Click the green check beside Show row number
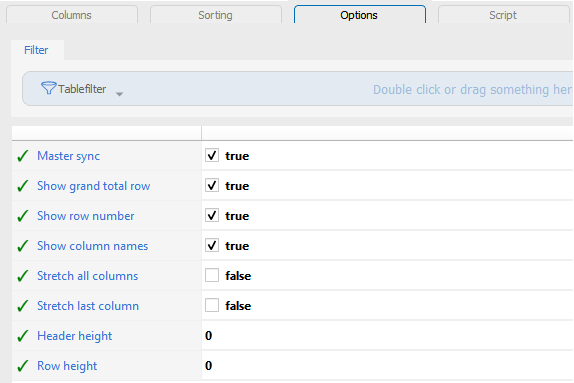 (x=23, y=216)
